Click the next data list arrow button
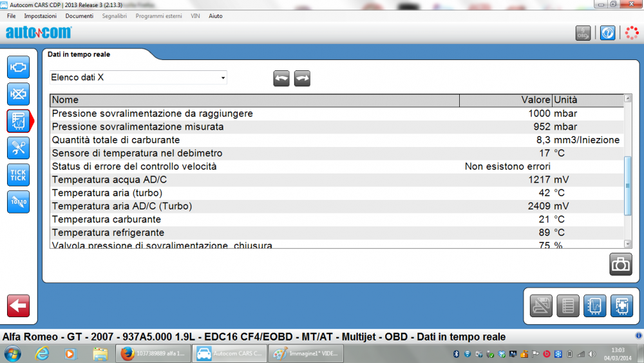The height and width of the screenshot is (363, 644). (x=302, y=79)
